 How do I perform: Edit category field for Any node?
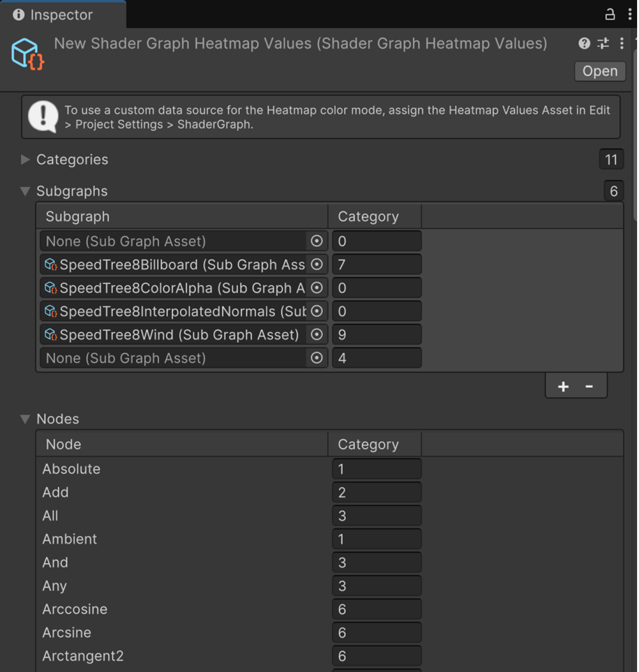[x=377, y=586]
